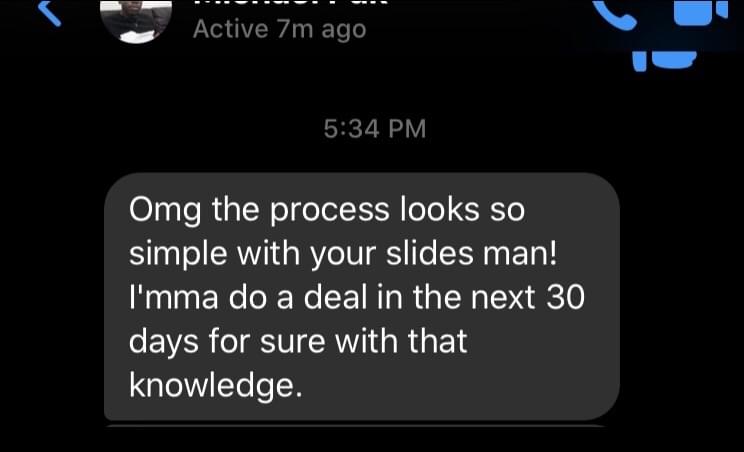
Task: Tap 'slides man!' text in the message
Action: coord(471,253)
